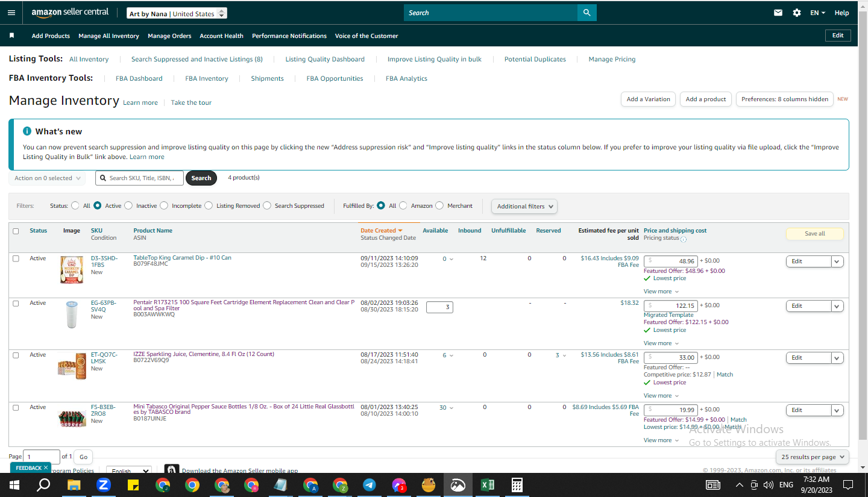Open the settings gear icon
Viewport: 868px width, 497px height.
pyautogui.click(x=797, y=13)
